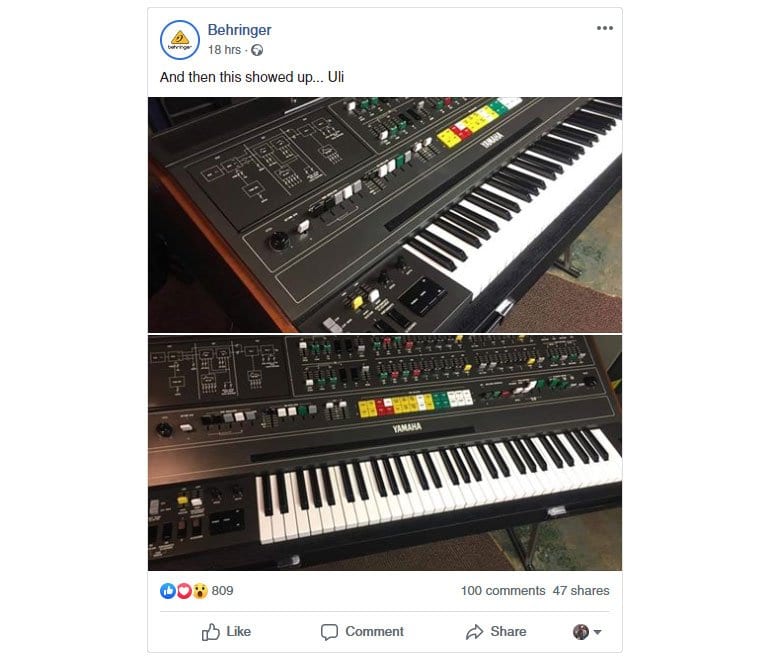Image resolution: width=770 pixels, height=660 pixels.
Task: Click the Share button
Action: coord(496,632)
